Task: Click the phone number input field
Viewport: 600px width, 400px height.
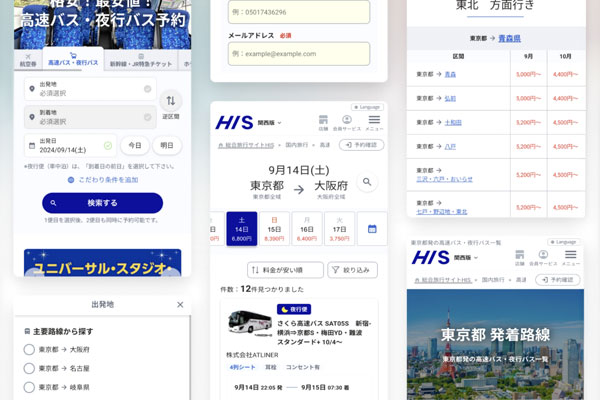Action: 299,12
